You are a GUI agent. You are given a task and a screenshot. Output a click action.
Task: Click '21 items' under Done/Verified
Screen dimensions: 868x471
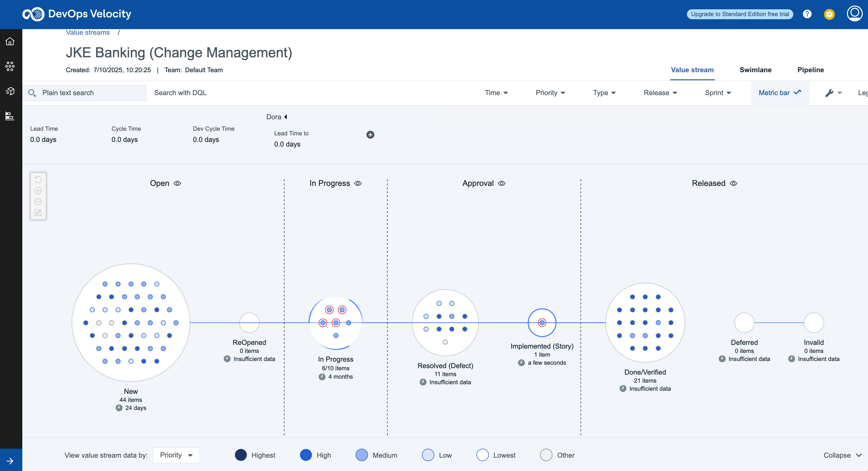pos(645,381)
